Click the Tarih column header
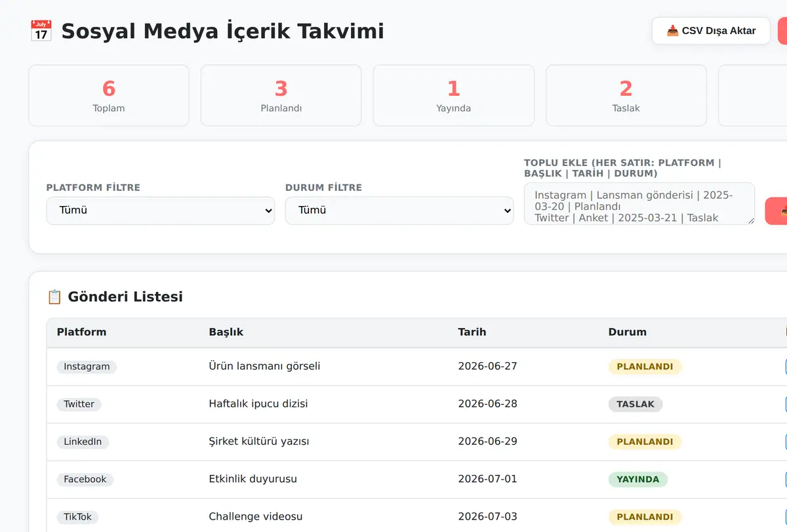This screenshot has height=532, width=787. (x=472, y=332)
